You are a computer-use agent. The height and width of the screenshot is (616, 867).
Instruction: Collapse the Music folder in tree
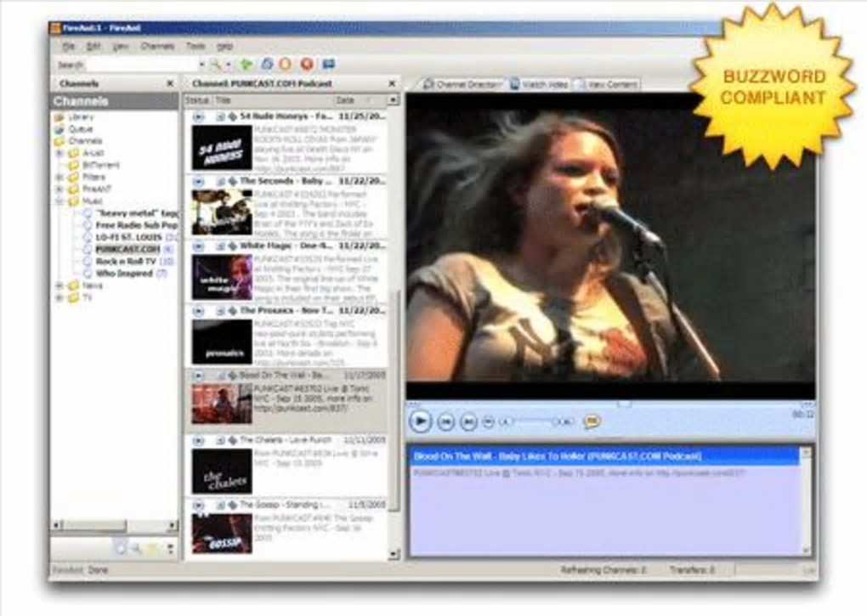click(x=59, y=201)
